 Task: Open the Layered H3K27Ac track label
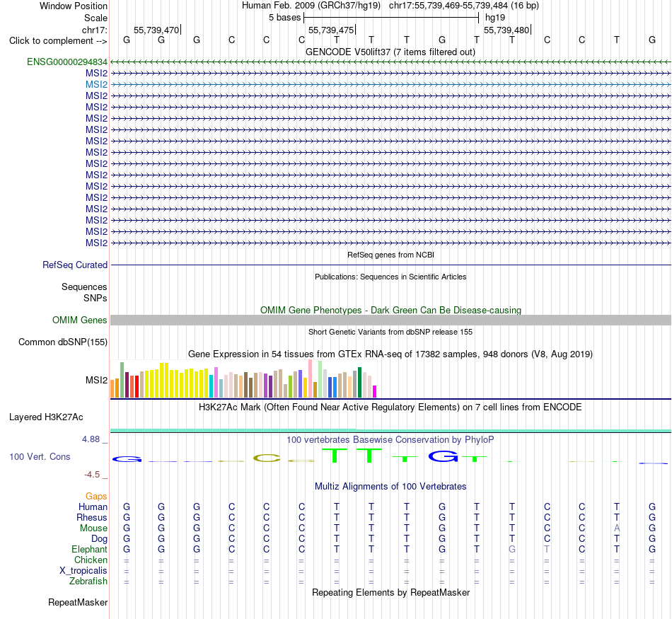[x=46, y=417]
